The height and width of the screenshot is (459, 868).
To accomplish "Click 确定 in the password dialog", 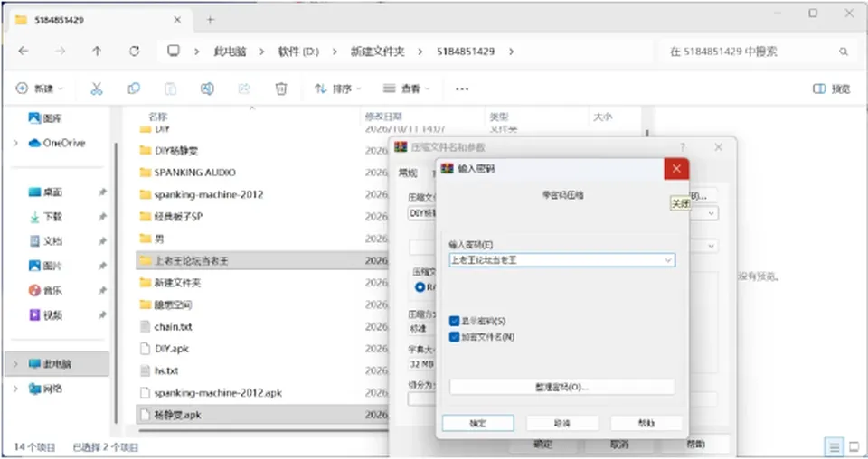I will coord(477,423).
